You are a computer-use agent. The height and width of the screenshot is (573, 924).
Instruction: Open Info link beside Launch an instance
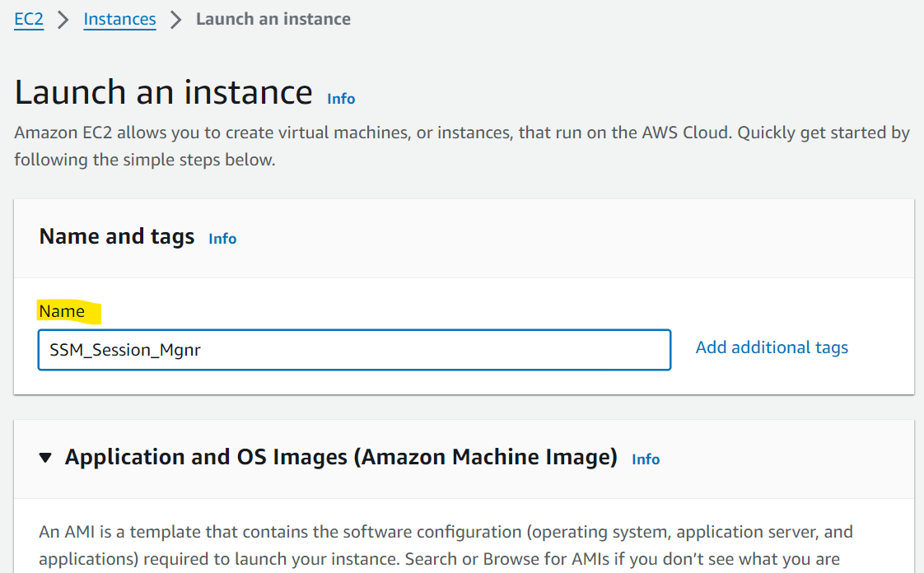(341, 98)
